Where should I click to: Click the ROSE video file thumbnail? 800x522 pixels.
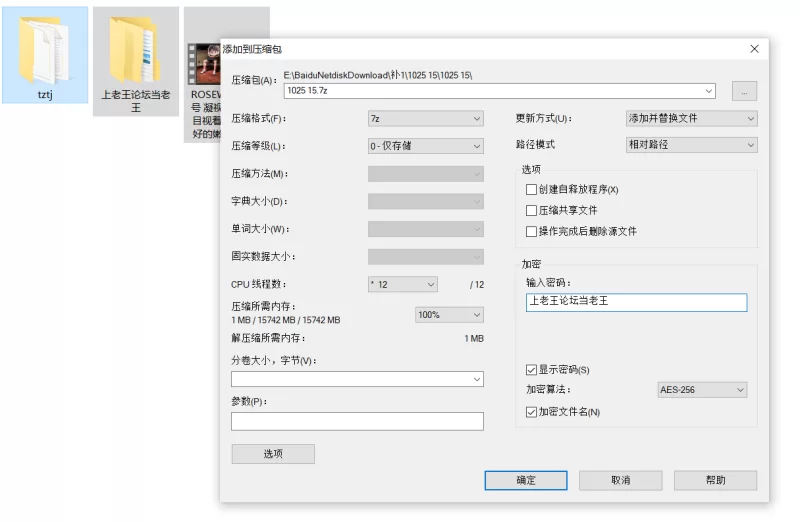204,64
